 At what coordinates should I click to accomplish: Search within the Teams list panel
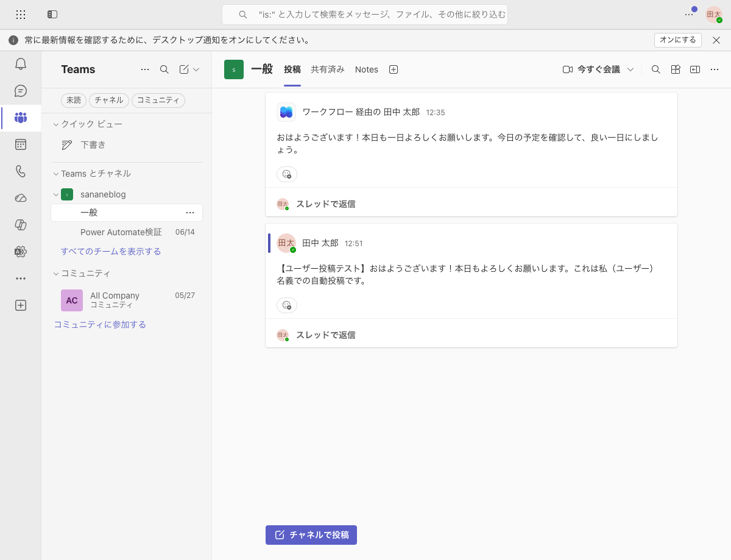(x=164, y=69)
